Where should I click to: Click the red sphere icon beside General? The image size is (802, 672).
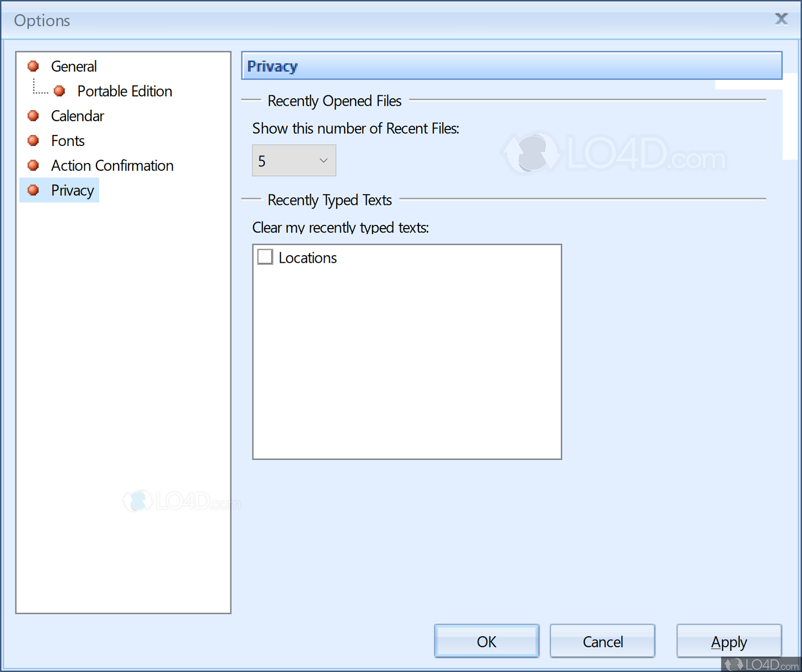click(33, 66)
